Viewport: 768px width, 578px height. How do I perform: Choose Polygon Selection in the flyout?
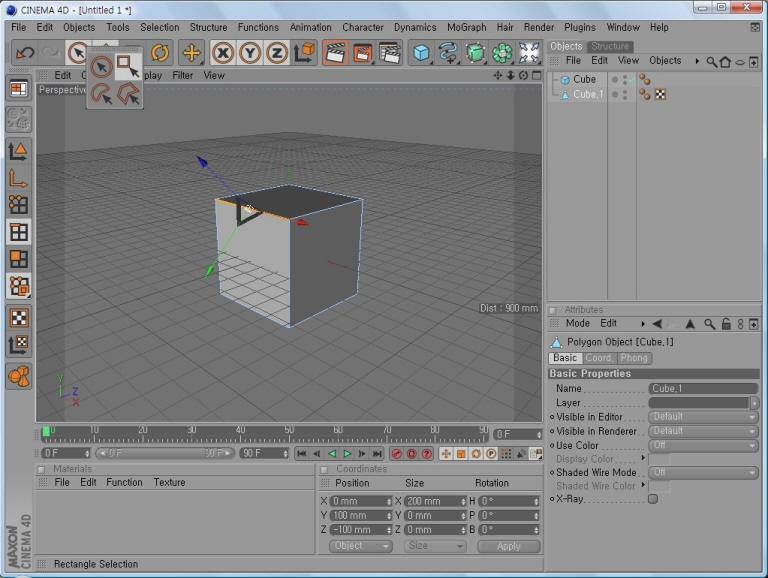[x=128, y=94]
